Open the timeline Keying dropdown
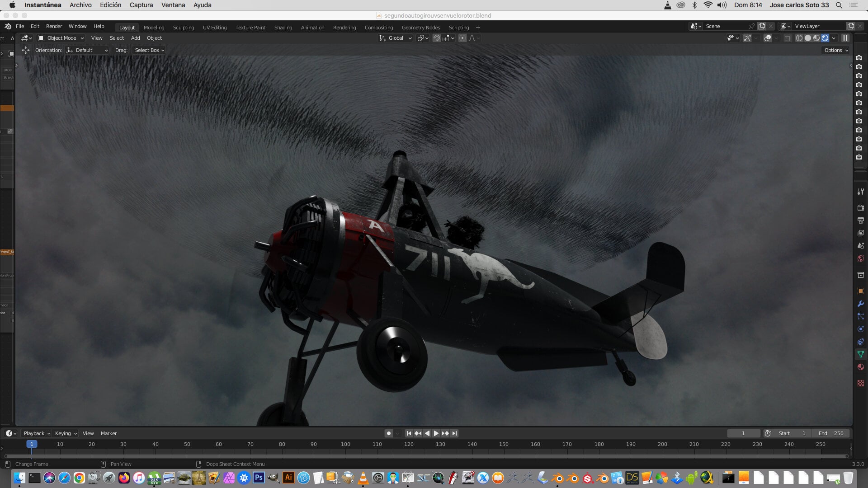Screen dimensions: 868x488 pyautogui.click(x=66, y=433)
